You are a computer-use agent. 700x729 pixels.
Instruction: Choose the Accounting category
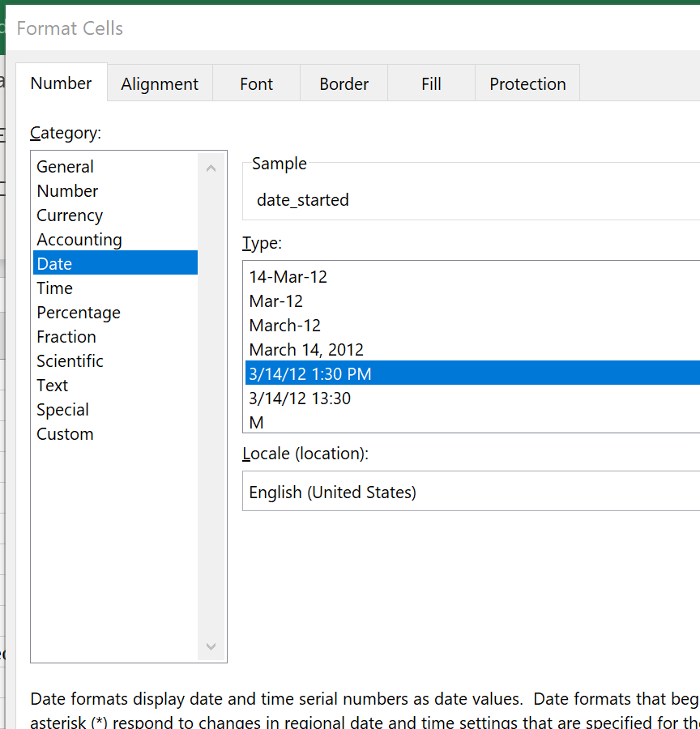115,240
